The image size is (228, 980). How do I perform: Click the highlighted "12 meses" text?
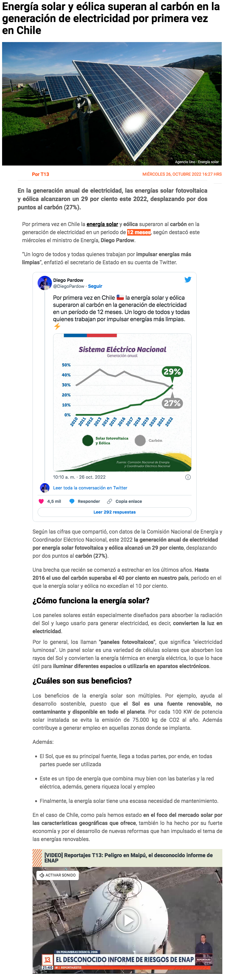138,232
